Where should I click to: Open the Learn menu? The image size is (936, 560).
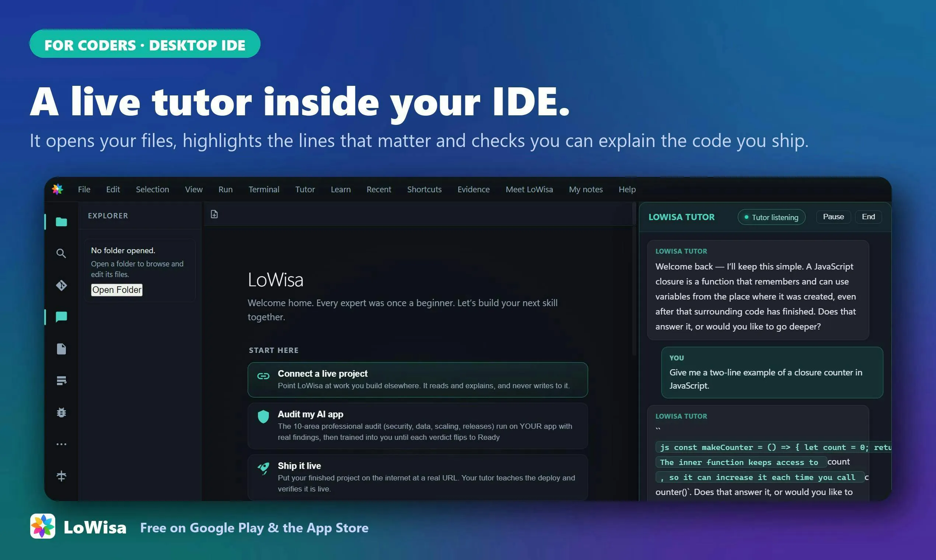(341, 189)
